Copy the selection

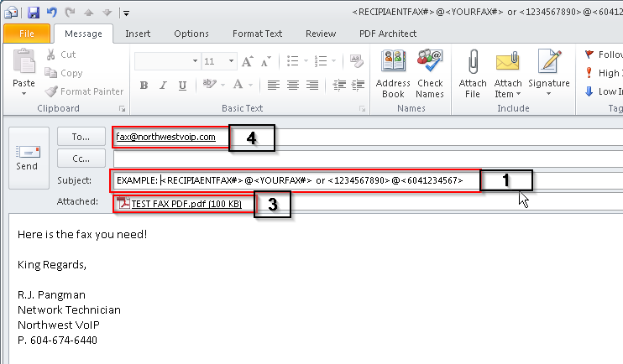[64, 73]
